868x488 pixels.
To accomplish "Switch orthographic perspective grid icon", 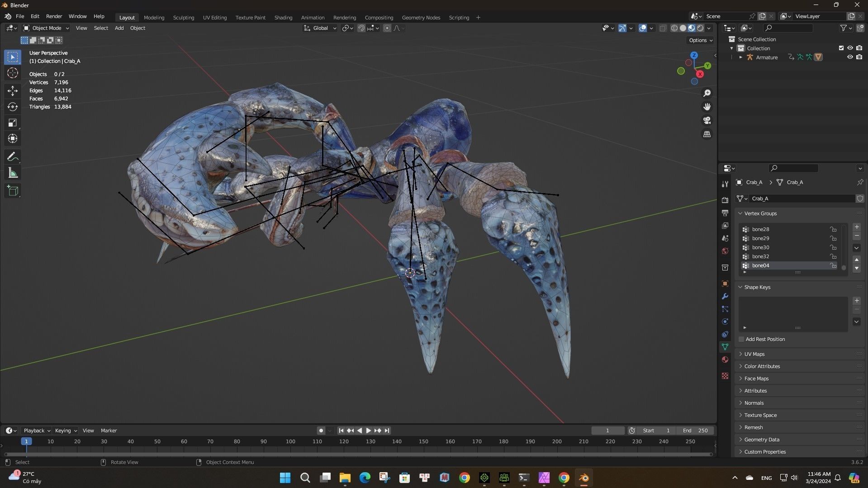I will (x=707, y=134).
